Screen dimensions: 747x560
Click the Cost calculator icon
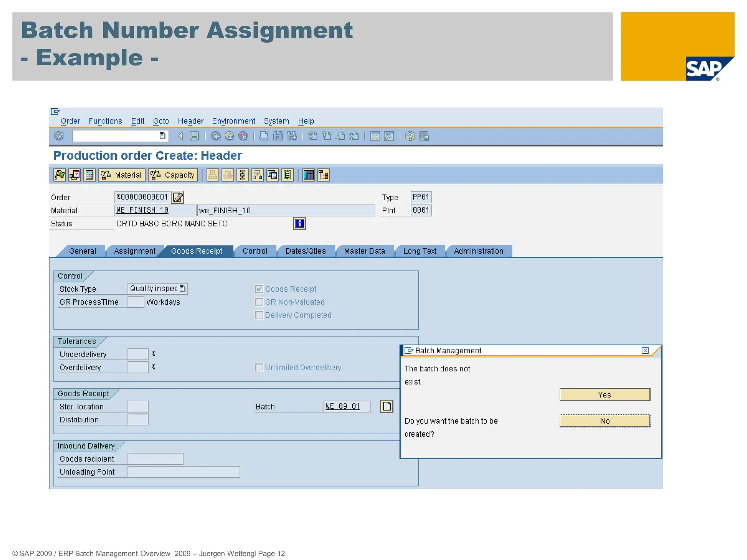tap(89, 175)
